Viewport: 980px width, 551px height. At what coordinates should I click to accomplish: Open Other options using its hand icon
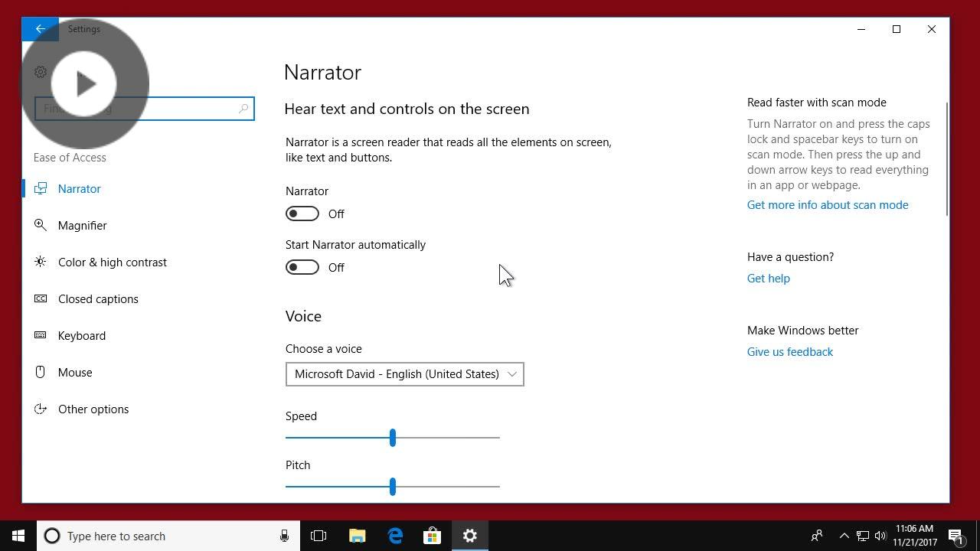(x=40, y=409)
